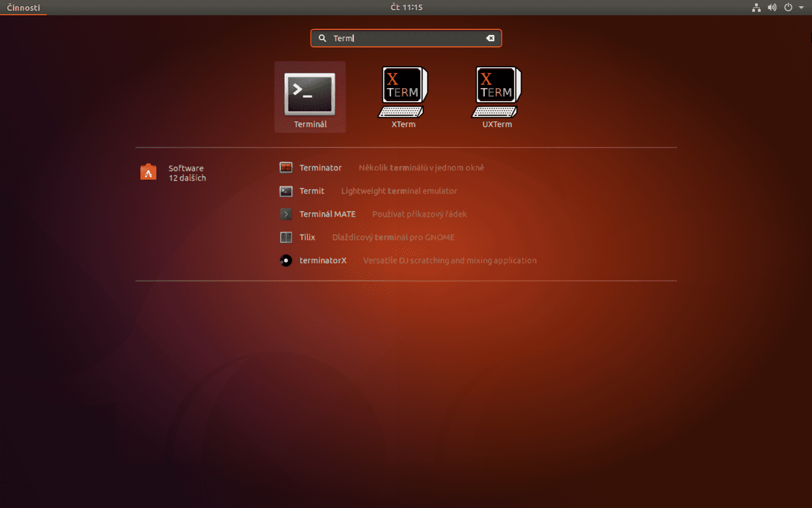Open the Termit terminal emulator
This screenshot has height=508, width=812.
311,191
